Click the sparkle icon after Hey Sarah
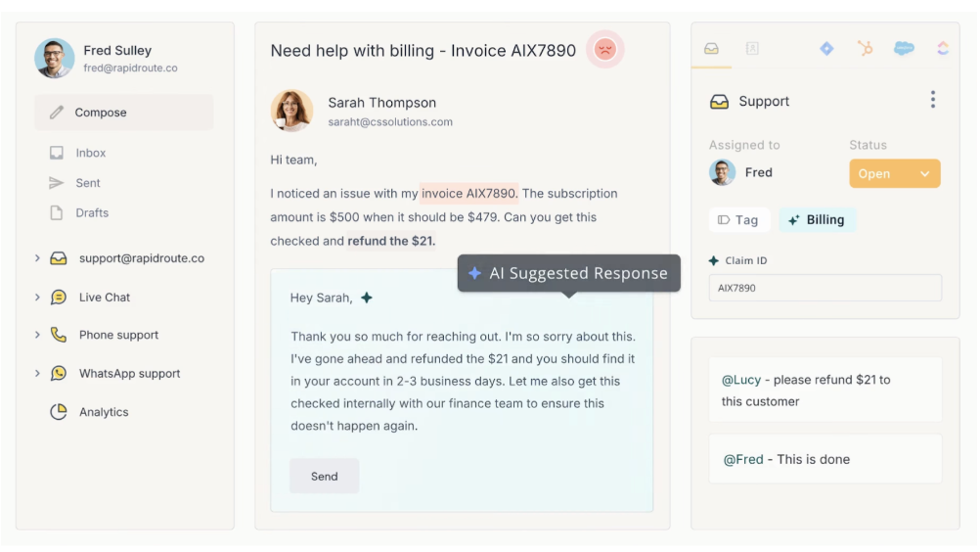980x552 pixels. 367,298
